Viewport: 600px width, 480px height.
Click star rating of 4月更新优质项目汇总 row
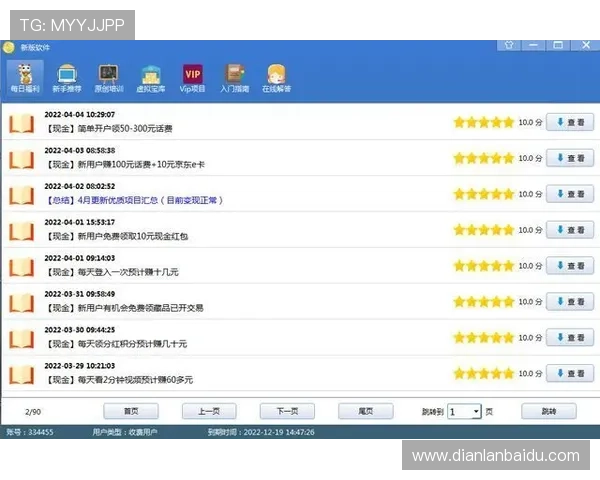pyautogui.click(x=484, y=194)
